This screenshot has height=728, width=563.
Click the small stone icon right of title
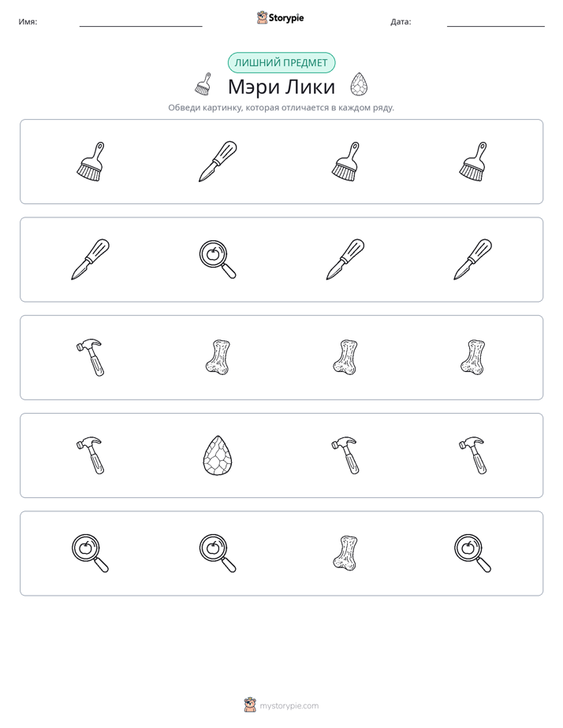point(359,84)
